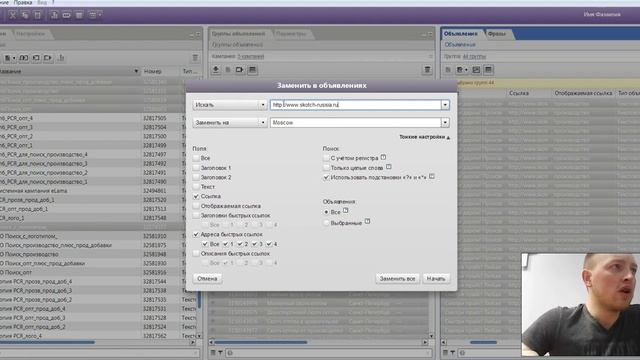Click the statistics chart icon in campaigns toolbar
This screenshot has width=640, height=360.
61,58
